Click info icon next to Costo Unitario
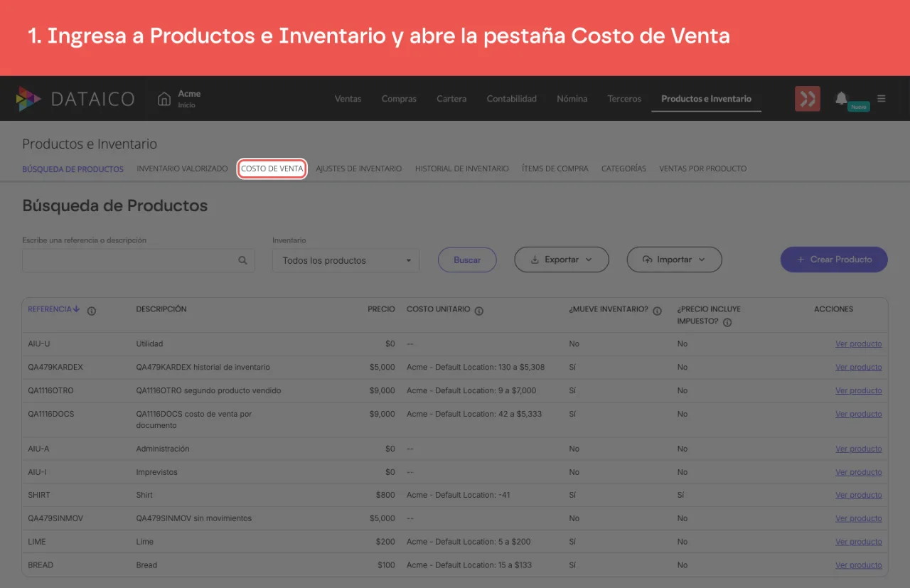 479,311
